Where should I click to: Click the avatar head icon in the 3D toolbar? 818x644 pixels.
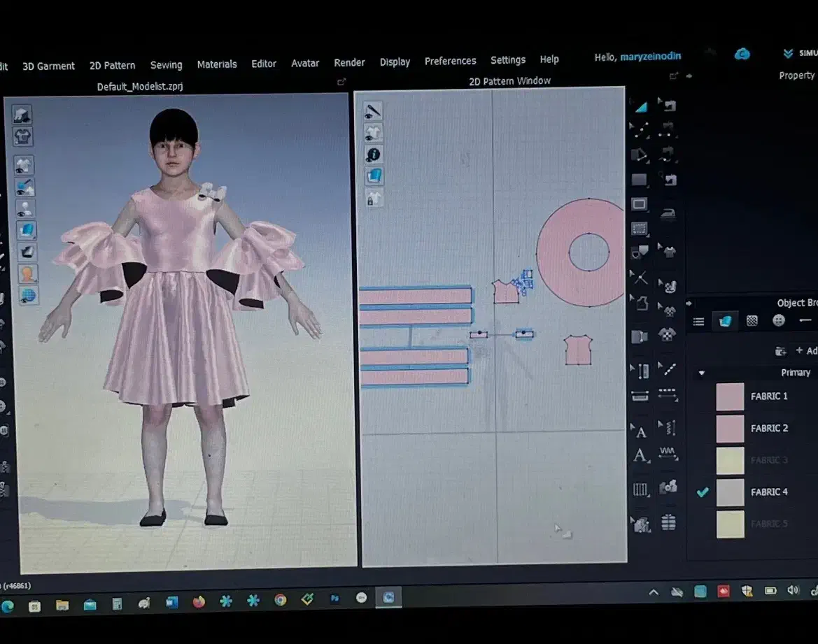(27, 274)
